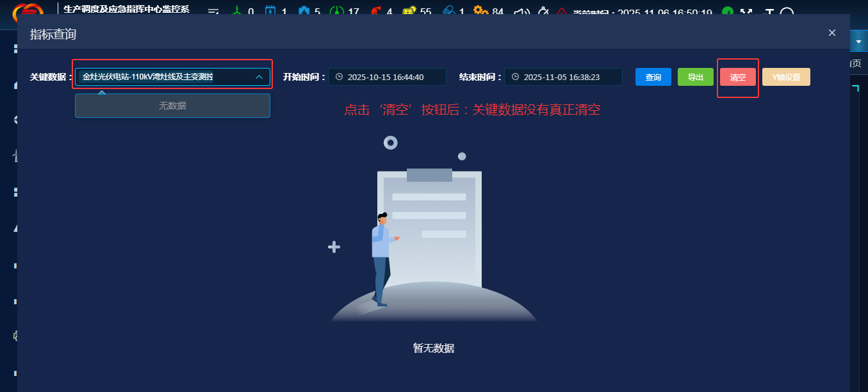The height and width of the screenshot is (392, 868).
Task: Click the red warning triangle alarm icon
Action: 562,12
